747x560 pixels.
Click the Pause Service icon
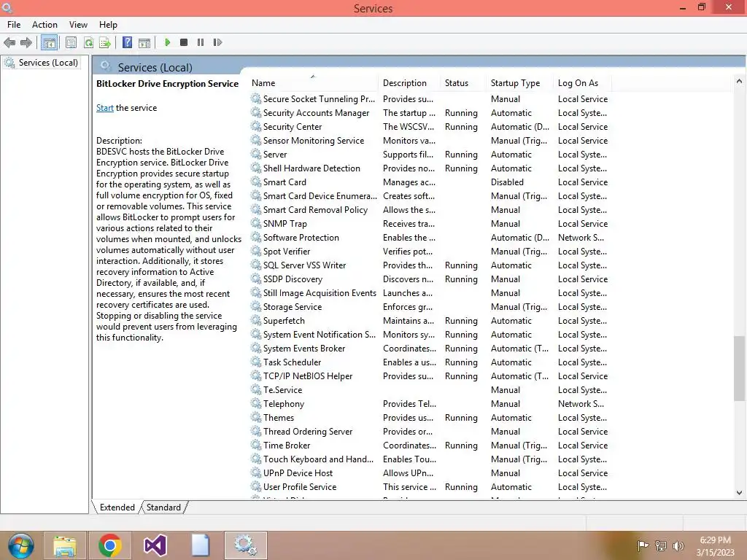click(x=201, y=42)
